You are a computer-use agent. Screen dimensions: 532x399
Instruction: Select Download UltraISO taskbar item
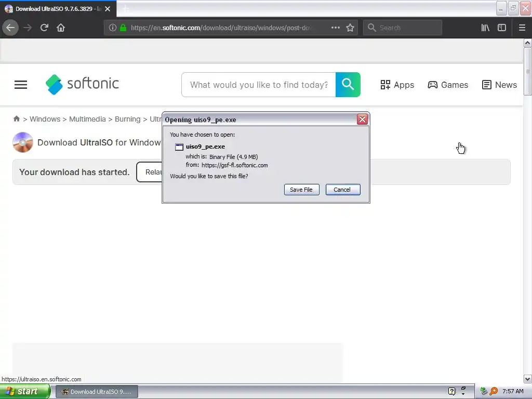97,392
